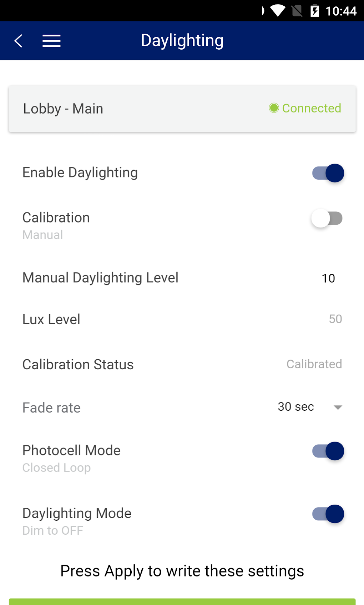The width and height of the screenshot is (364, 605).
Task: Tap the no-SIM status icon
Action: pyautogui.click(x=297, y=11)
